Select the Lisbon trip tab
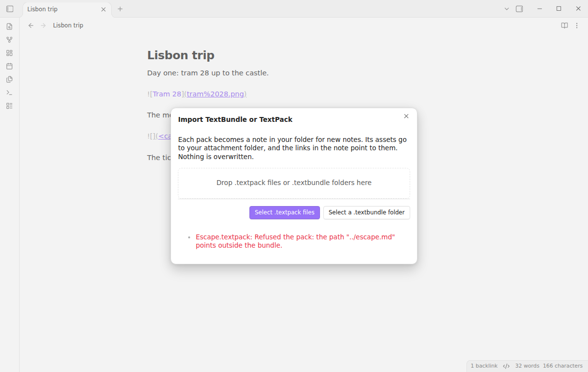Image resolution: width=588 pixels, height=372 pixels. pos(67,9)
